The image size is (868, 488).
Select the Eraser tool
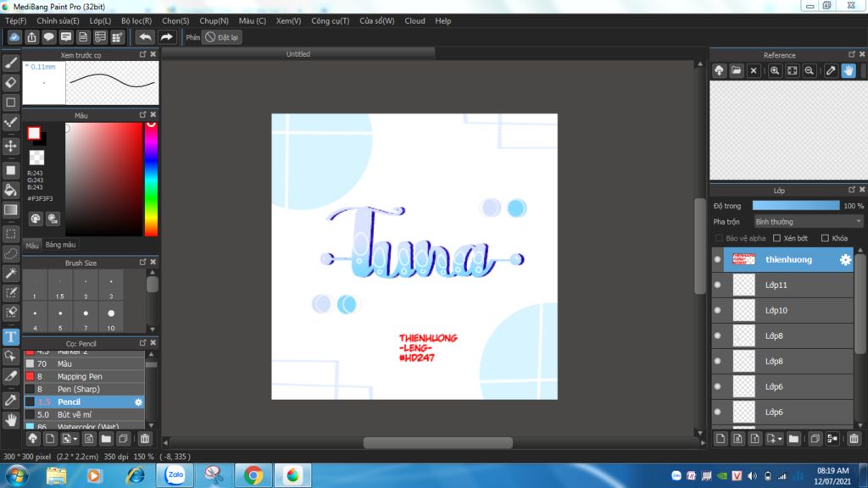point(10,82)
